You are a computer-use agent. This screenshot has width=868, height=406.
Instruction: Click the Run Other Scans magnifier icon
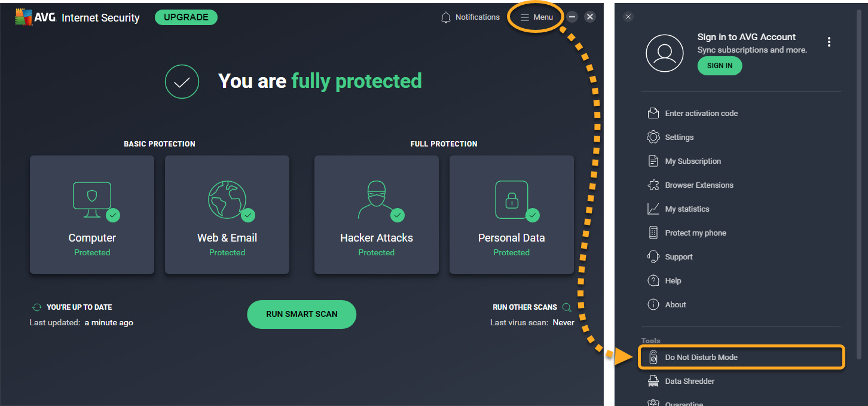tap(567, 307)
